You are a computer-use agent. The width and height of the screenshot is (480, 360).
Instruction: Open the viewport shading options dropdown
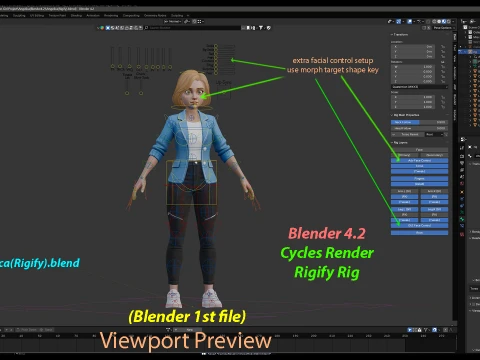[x=453, y=21]
